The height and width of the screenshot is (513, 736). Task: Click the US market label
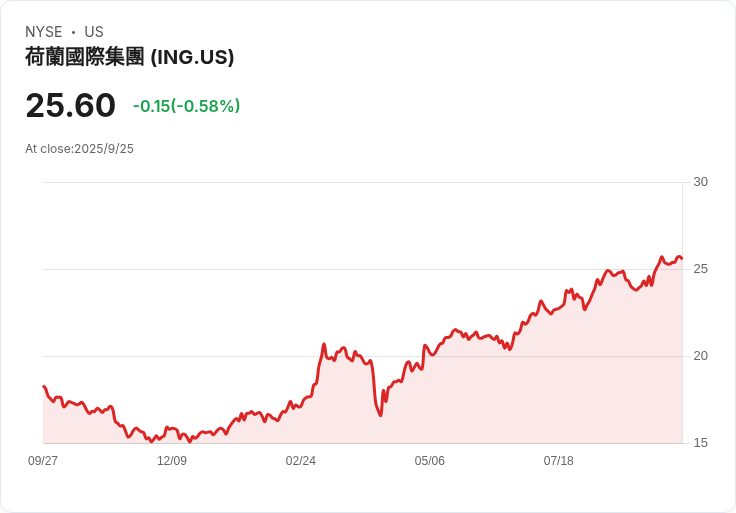click(94, 32)
